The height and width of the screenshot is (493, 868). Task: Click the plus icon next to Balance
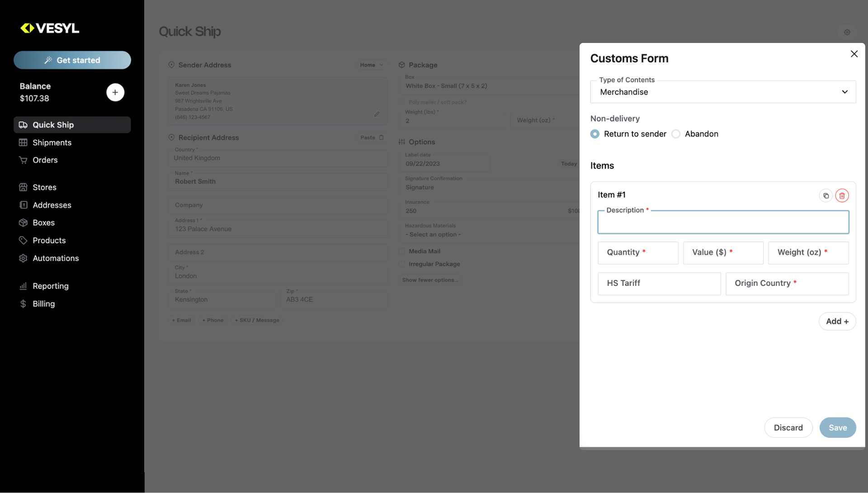click(115, 92)
